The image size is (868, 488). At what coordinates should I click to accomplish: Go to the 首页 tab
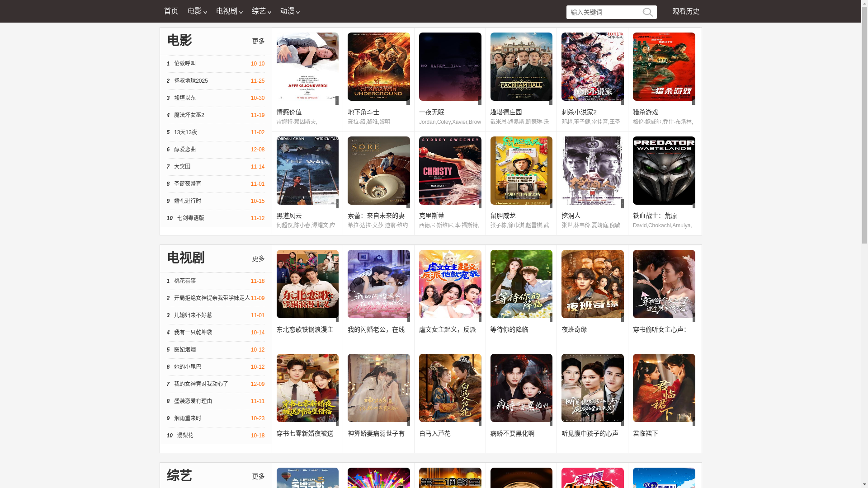171,11
